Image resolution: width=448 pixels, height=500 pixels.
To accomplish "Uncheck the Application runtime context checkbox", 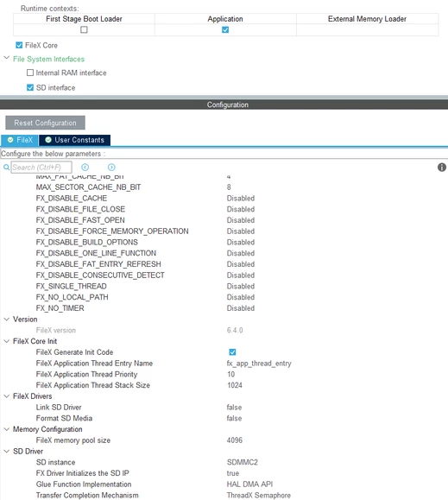I will [225, 29].
